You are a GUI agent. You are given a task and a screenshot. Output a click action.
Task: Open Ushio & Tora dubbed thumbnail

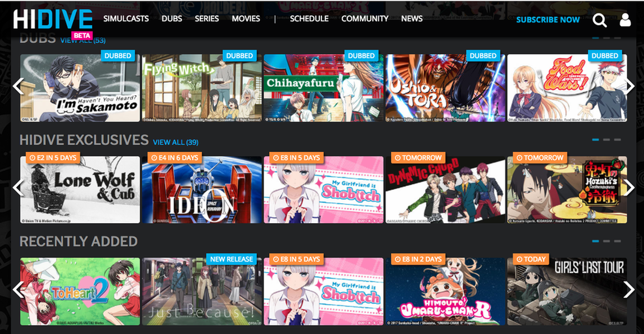tap(445, 88)
